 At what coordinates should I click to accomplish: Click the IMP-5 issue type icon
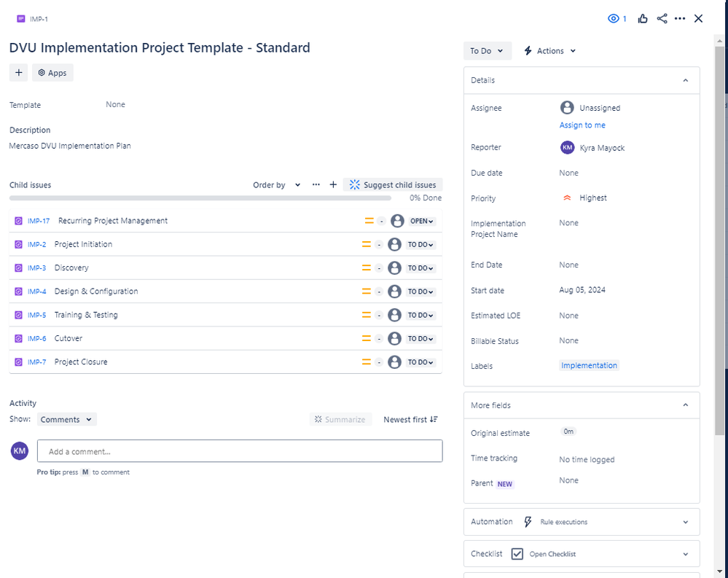(18, 315)
